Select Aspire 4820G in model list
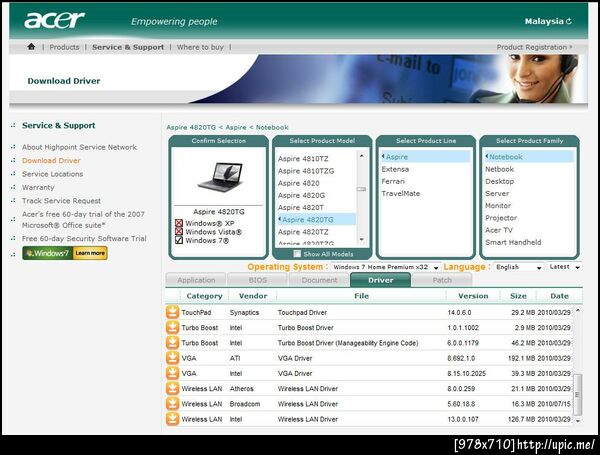 (302, 195)
